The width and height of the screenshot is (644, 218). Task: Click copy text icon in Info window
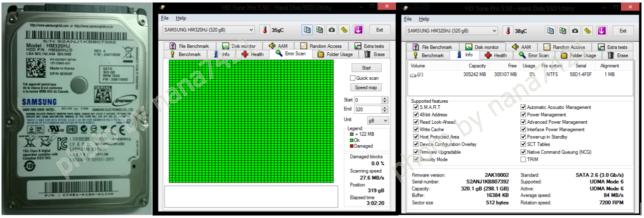550,30
